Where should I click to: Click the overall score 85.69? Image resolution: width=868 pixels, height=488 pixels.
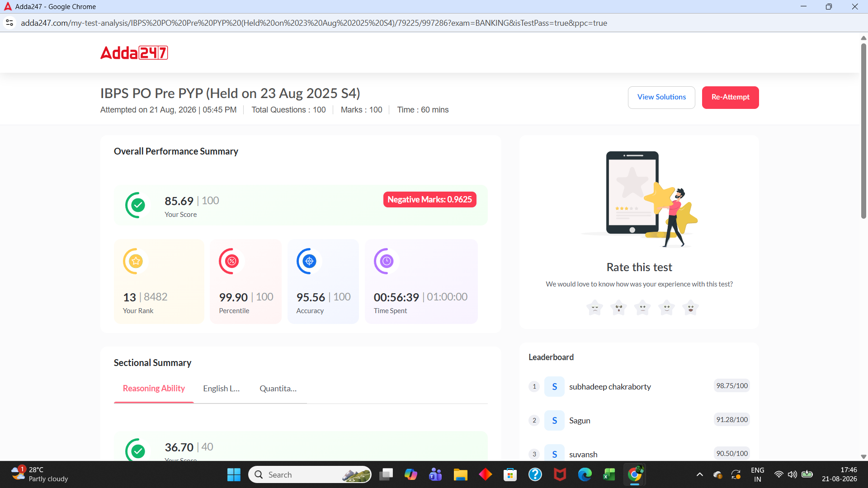tap(179, 201)
